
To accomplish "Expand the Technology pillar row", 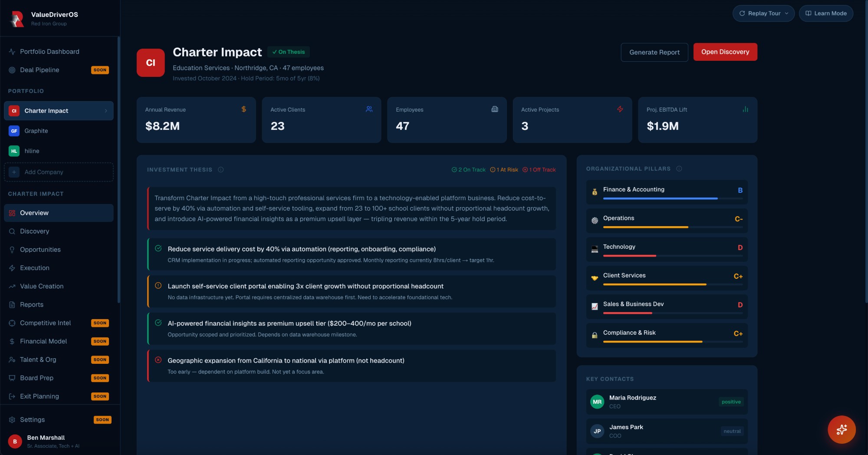I will 667,250.
